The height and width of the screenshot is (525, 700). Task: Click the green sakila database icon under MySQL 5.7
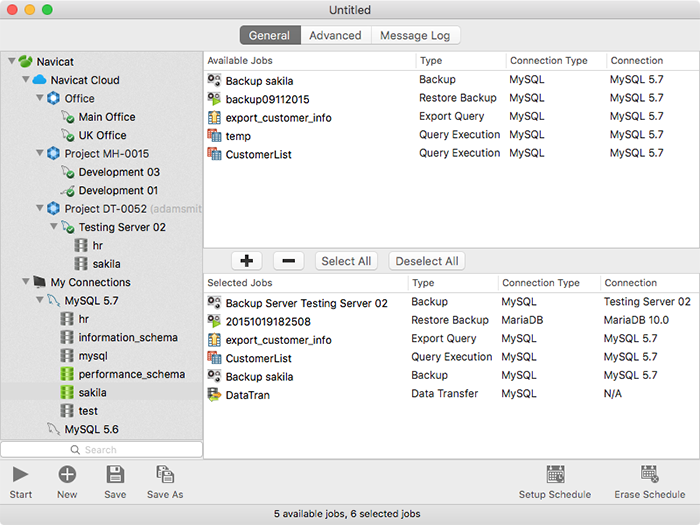click(x=67, y=392)
